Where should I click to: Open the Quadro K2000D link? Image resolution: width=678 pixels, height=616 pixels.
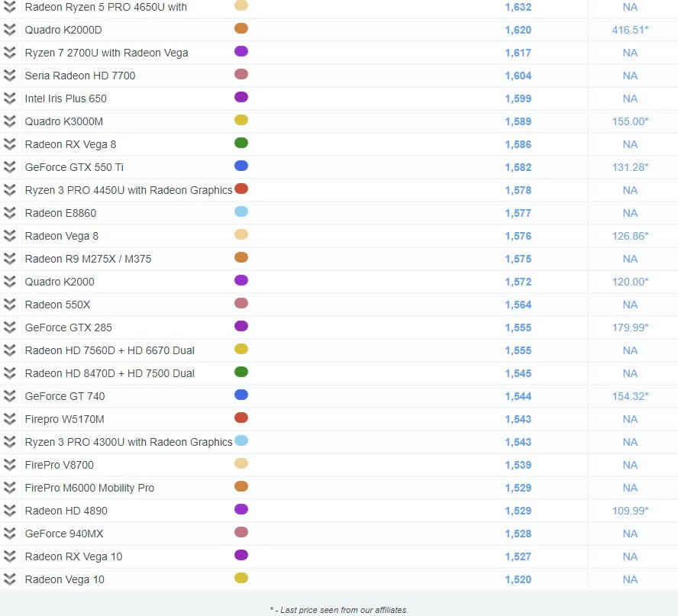pyautogui.click(x=63, y=30)
